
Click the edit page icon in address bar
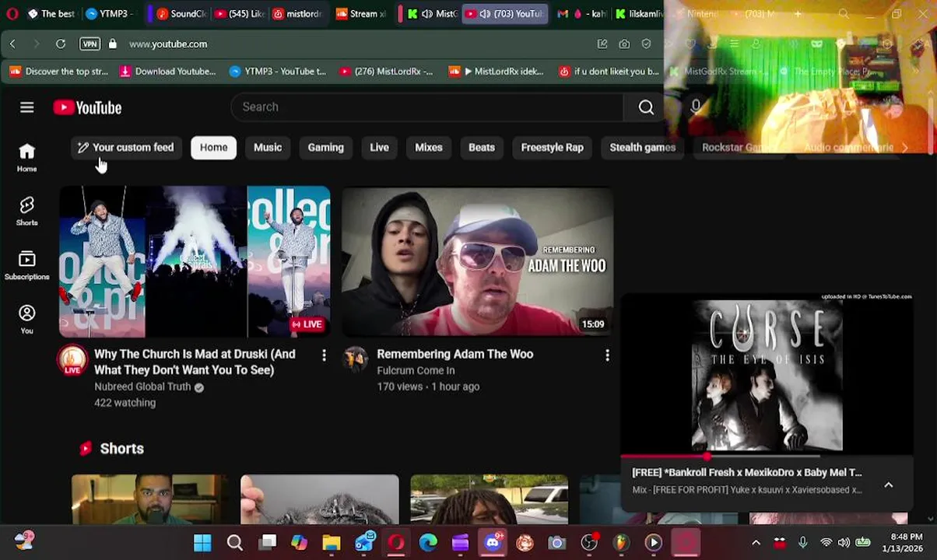pyautogui.click(x=602, y=44)
